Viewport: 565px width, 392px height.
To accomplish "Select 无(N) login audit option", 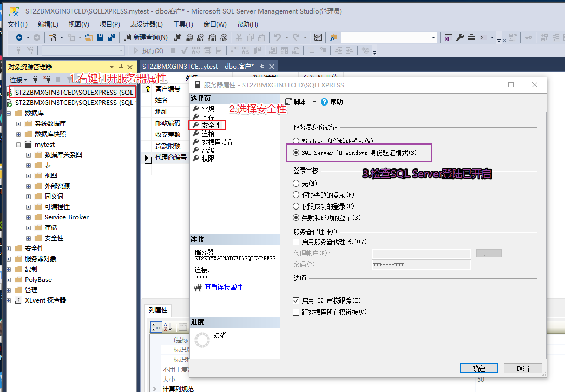I will click(x=296, y=184).
